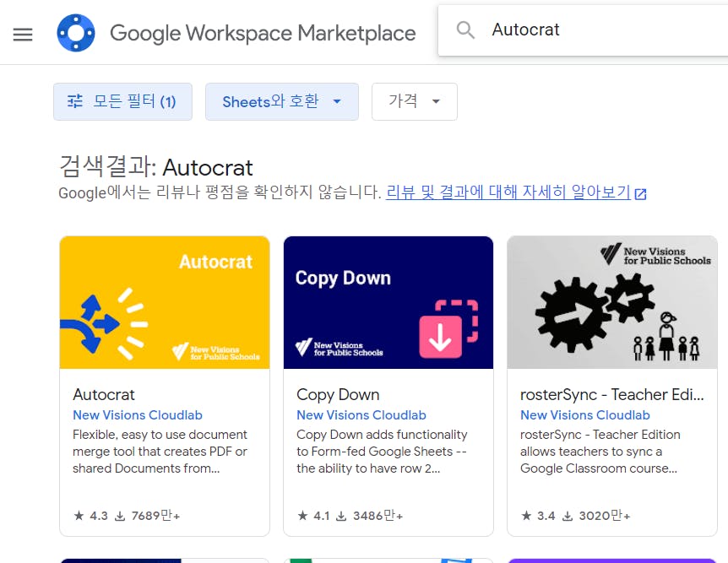
Task: Open the hamburger main menu
Action: click(x=23, y=34)
